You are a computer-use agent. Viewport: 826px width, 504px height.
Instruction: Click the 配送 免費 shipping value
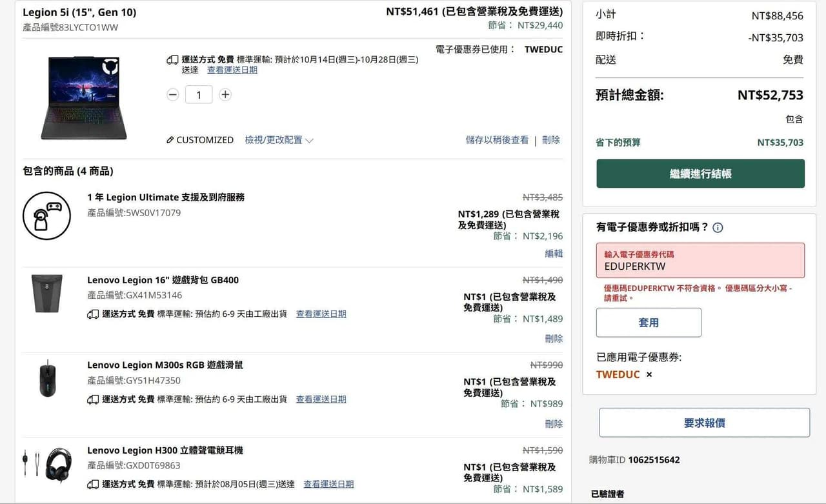[x=793, y=60]
